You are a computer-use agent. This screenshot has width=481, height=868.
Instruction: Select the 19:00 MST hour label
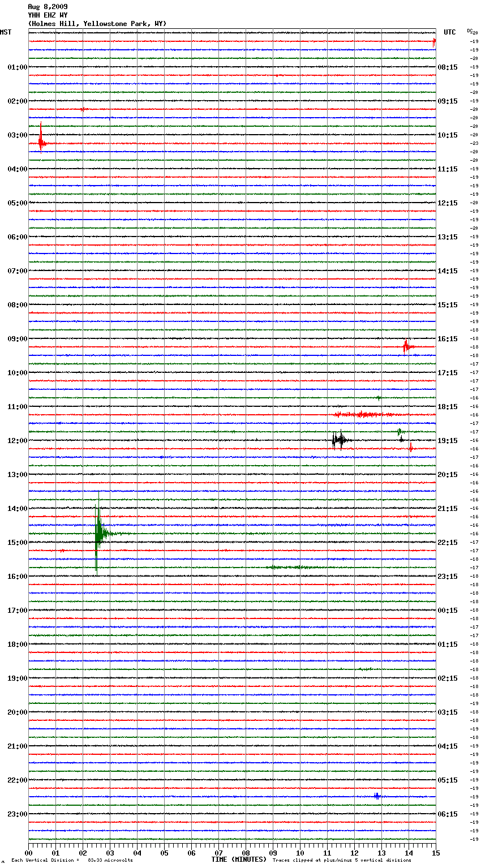[x=18, y=678]
